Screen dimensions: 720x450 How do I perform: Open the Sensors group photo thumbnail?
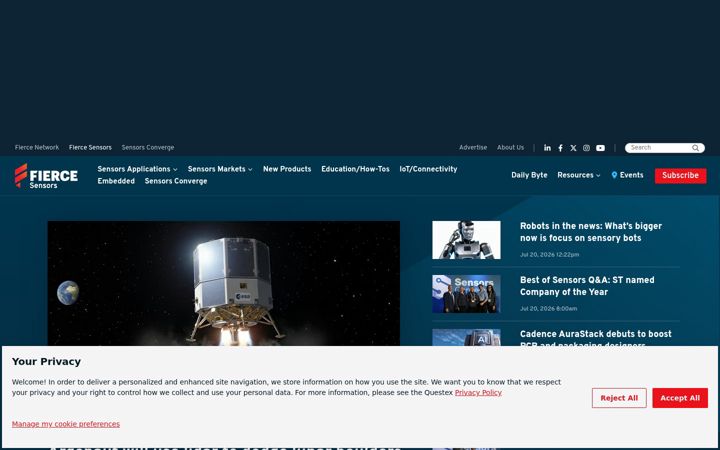click(x=466, y=294)
